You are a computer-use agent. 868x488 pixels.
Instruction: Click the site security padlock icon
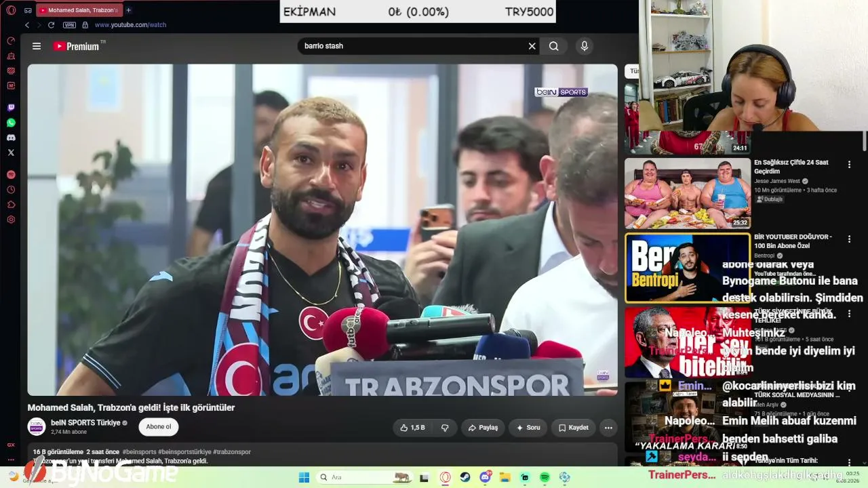tap(85, 25)
